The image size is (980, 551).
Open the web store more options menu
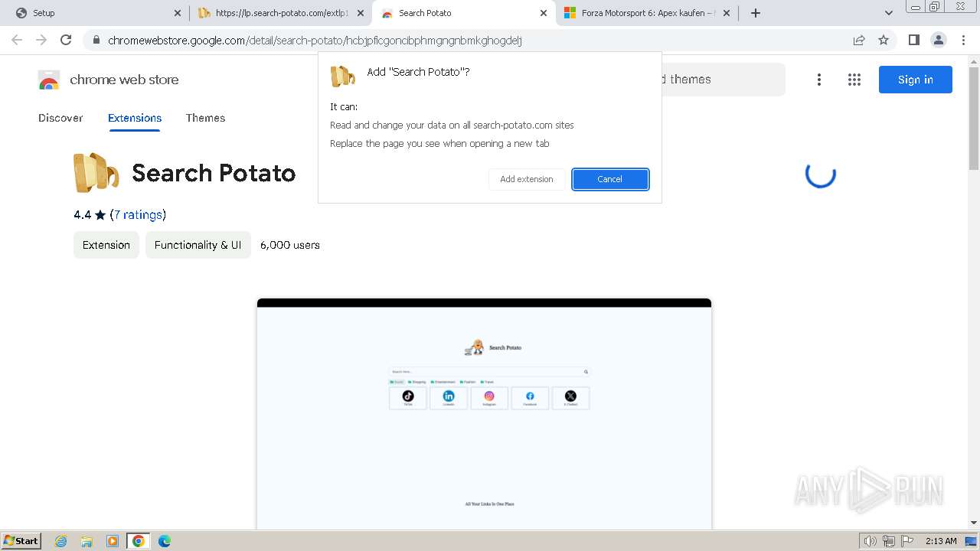[819, 80]
